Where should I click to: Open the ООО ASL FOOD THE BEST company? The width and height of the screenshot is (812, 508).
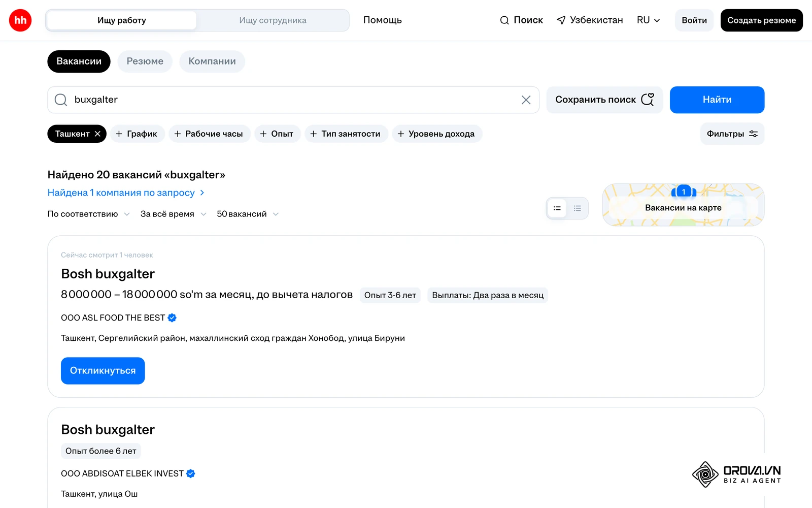(x=113, y=318)
